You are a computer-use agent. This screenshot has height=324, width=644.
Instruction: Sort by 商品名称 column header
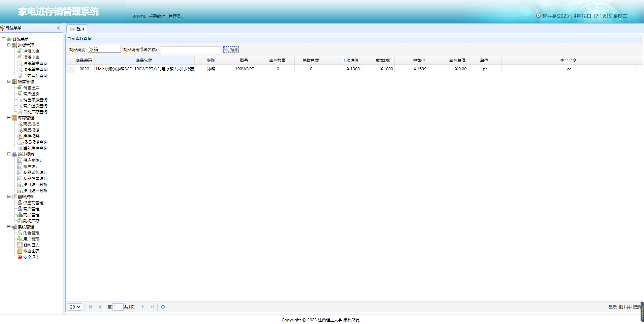[144, 61]
